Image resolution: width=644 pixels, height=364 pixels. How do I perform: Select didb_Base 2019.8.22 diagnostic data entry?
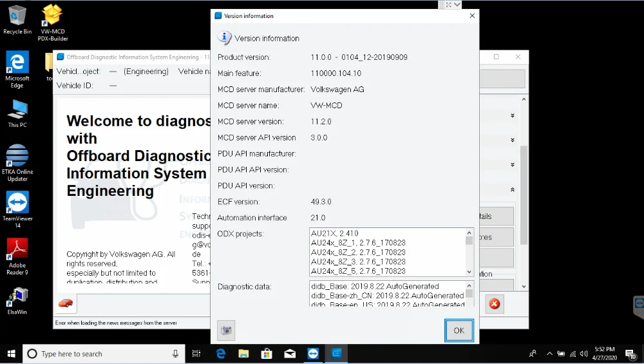(x=375, y=286)
